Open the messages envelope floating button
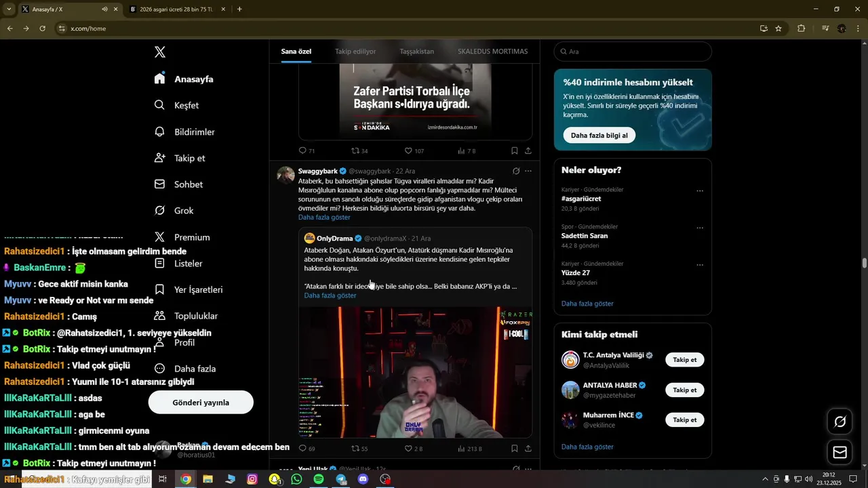The width and height of the screenshot is (868, 488). pos(840,452)
